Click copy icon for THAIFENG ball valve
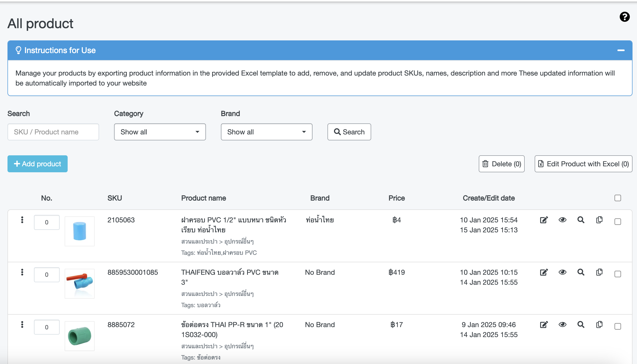This screenshot has width=637, height=364. click(599, 272)
